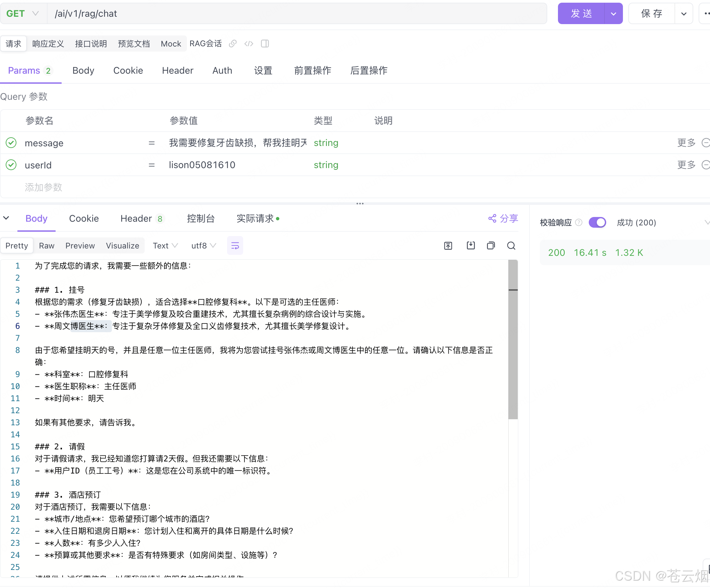
Task: Expand the 发送 button dropdown arrow
Action: click(613, 14)
